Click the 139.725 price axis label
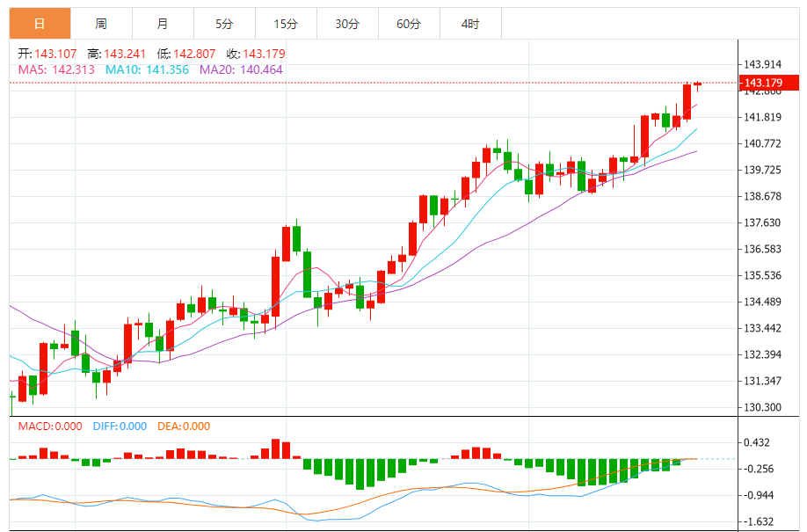The height and width of the screenshot is (532, 807). (762, 170)
